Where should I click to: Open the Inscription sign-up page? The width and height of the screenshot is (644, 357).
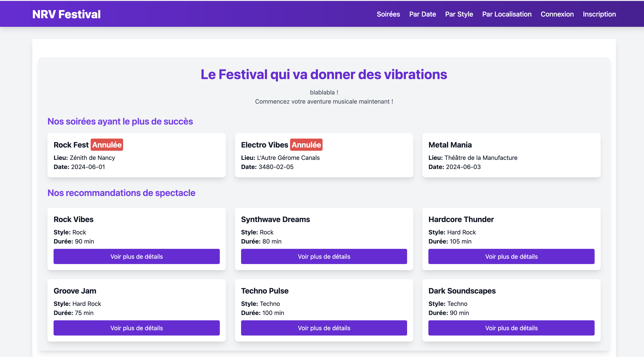[599, 14]
